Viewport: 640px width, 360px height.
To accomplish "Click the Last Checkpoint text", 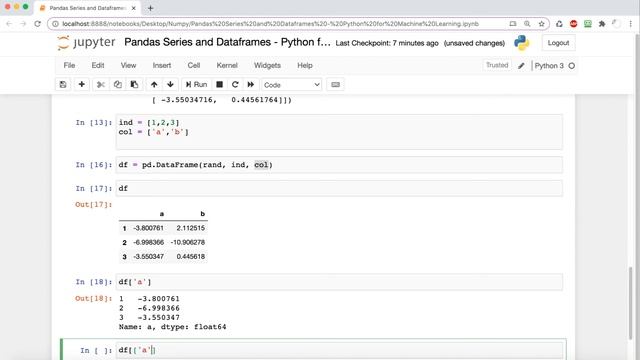I will tap(387, 43).
